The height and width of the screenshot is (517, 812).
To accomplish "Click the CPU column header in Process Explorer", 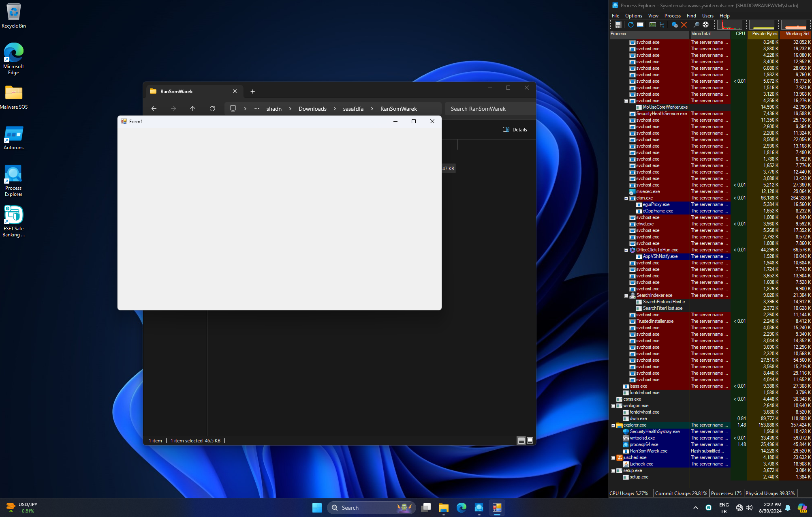I will pyautogui.click(x=739, y=34).
